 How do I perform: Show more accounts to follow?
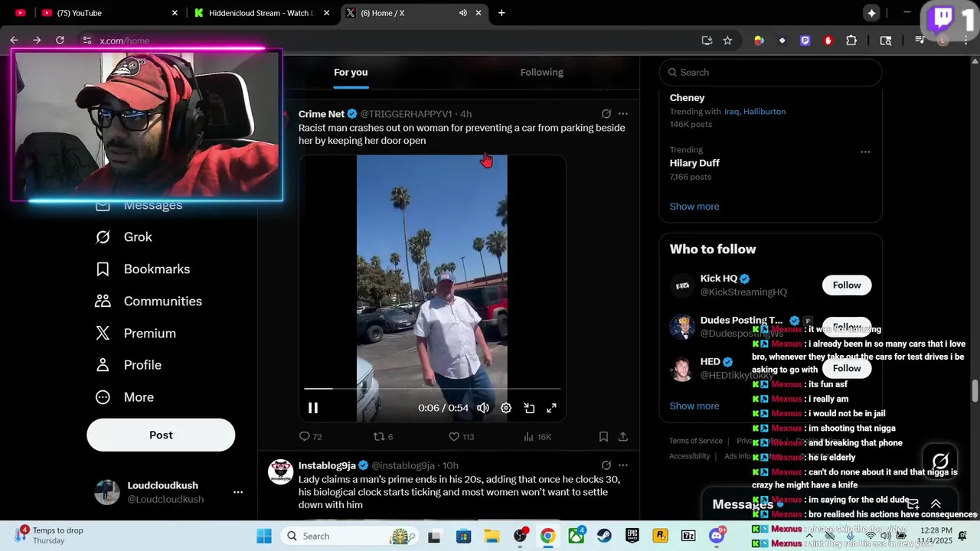[x=694, y=406]
